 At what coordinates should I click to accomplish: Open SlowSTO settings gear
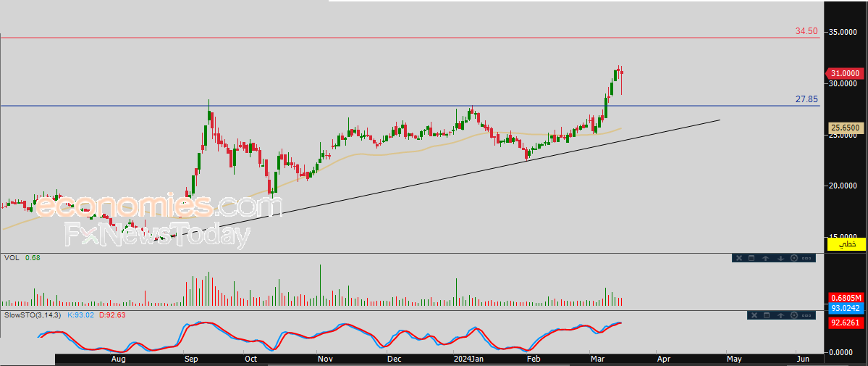click(795, 315)
